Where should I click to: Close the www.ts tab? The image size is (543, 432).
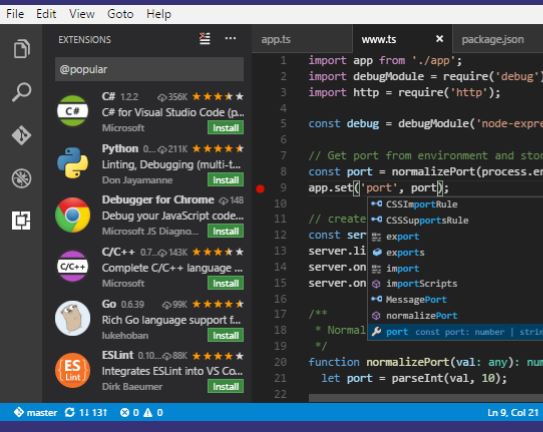(x=439, y=39)
